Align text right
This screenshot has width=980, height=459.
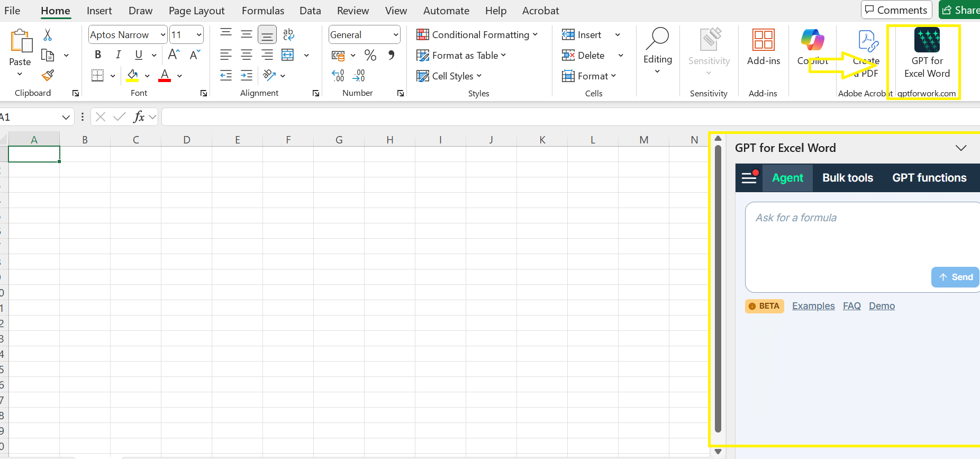pos(267,55)
